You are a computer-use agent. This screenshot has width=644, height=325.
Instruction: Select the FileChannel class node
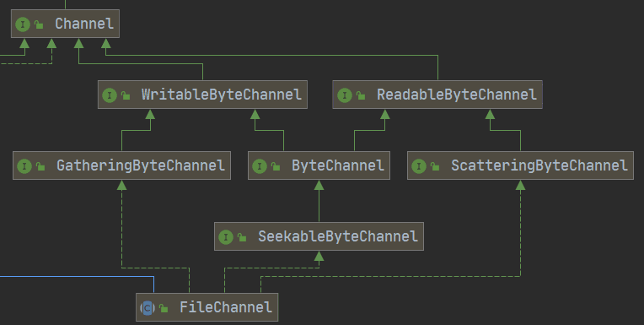pos(207,307)
